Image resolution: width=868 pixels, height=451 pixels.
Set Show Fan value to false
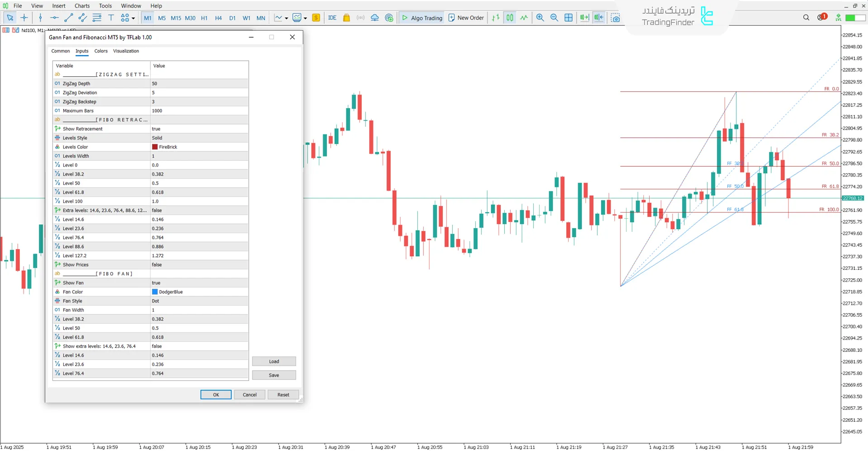click(x=199, y=283)
